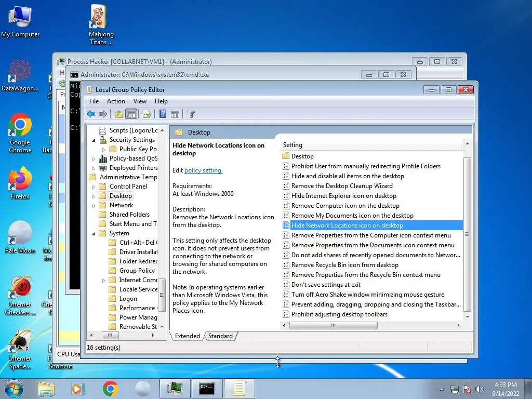This screenshot has width=532, height=399.
Task: Collapse the Security Settings tree node
Action: [94, 140]
